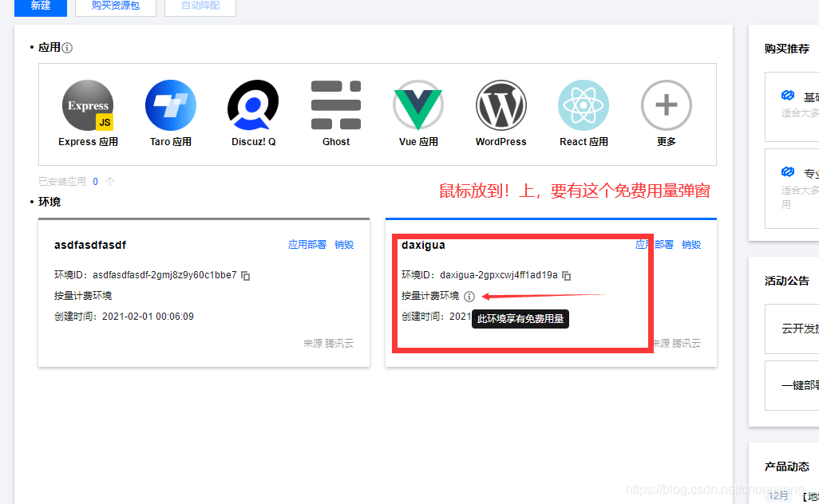Open 应用部署 for daxigua environment
This screenshot has width=819, height=504.
pos(655,245)
